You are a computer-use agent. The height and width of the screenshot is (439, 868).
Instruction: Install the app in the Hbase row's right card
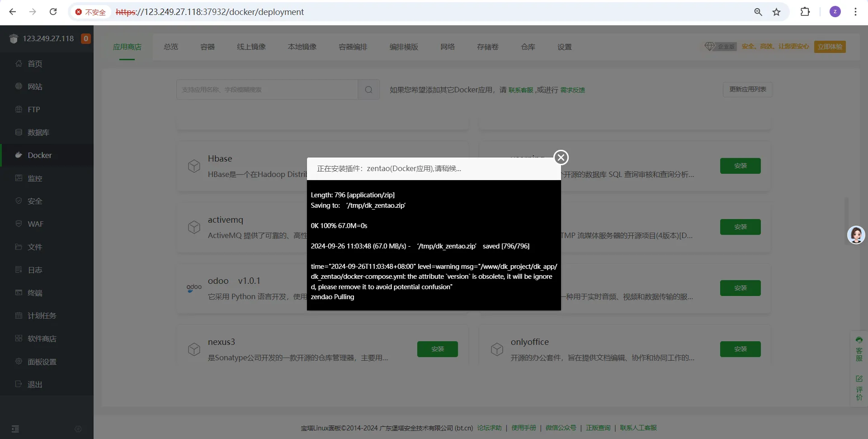(741, 166)
